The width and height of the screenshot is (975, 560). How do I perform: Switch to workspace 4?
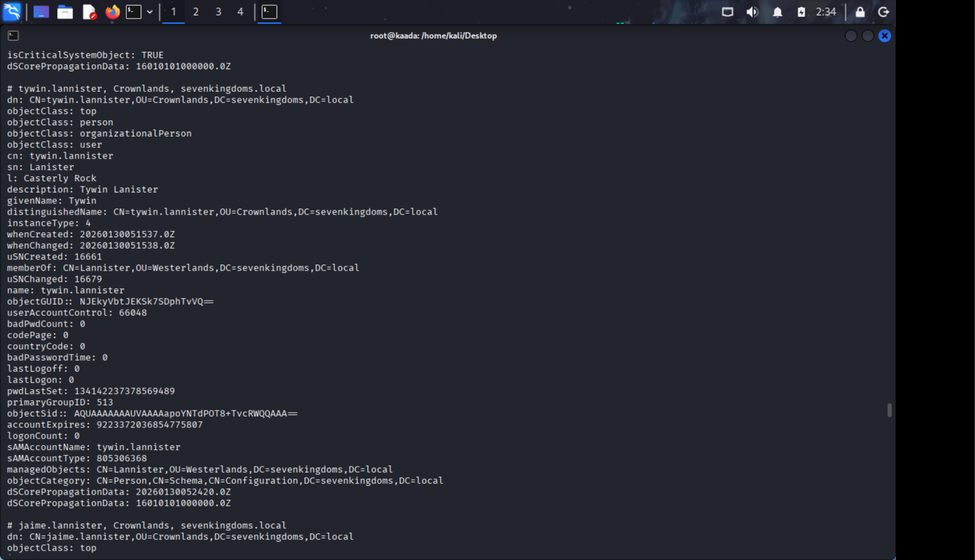[x=240, y=12]
